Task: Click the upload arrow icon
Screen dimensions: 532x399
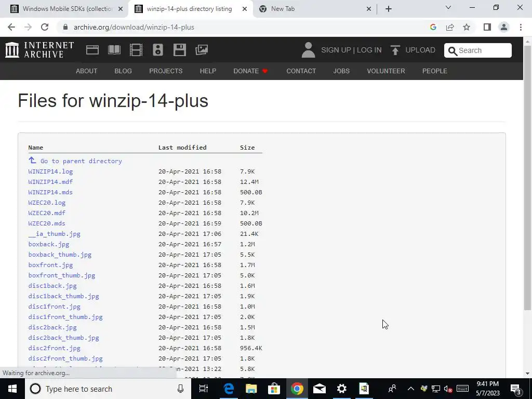Action: tap(395, 50)
